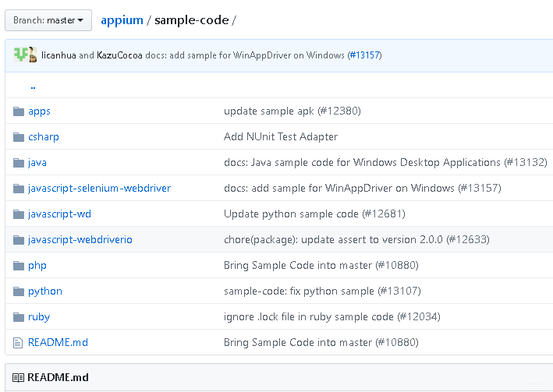Open the README.md file link
This screenshot has width=553, height=392.
[58, 342]
